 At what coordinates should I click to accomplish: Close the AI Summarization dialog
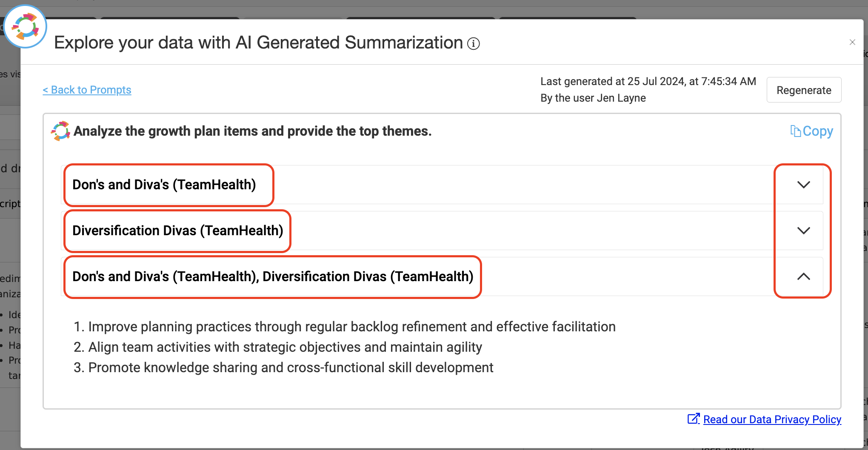pos(852,42)
